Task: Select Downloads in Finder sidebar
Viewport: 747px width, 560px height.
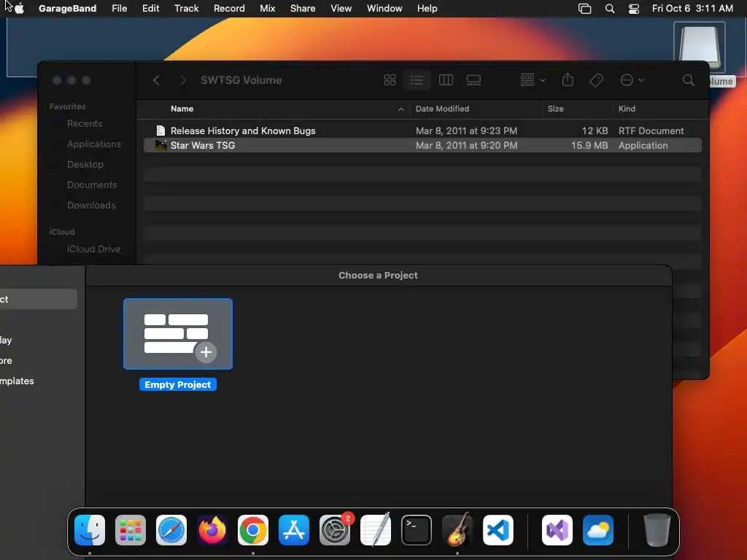Action: tap(91, 205)
